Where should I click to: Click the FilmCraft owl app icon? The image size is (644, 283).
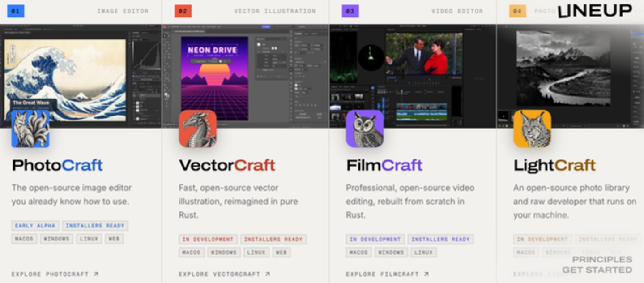pos(365,129)
